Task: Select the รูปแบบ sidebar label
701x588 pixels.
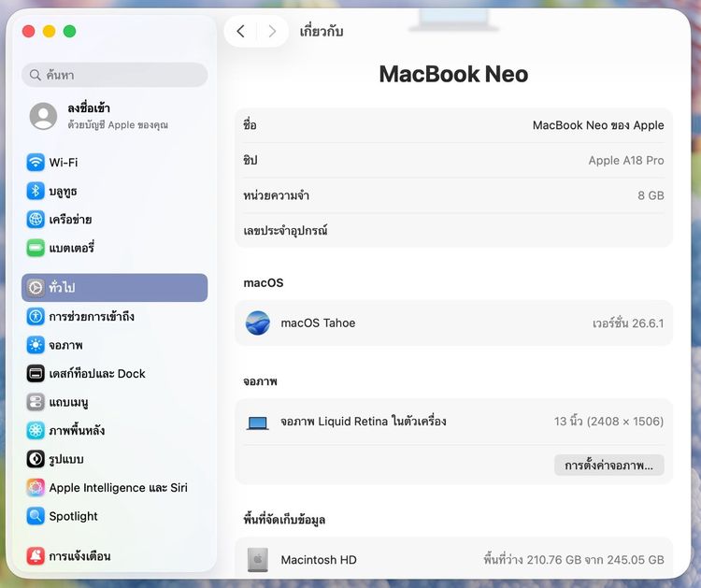Action: point(66,459)
